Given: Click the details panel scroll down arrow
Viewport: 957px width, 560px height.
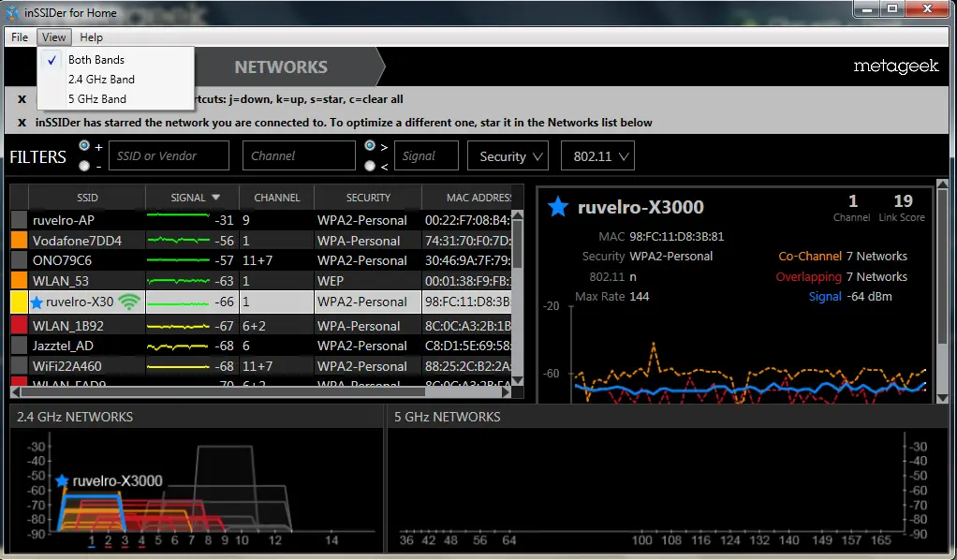Looking at the screenshot, I should (942, 398).
